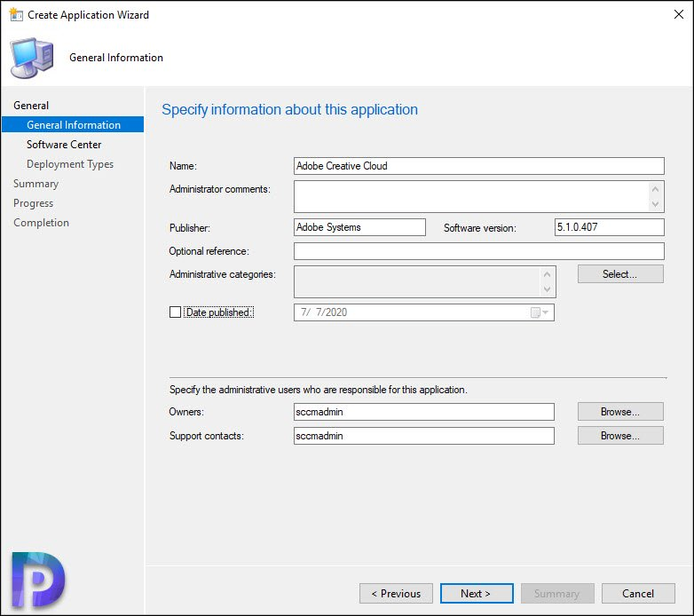The image size is (694, 616).
Task: Proceed with the Next button
Action: pos(477,594)
